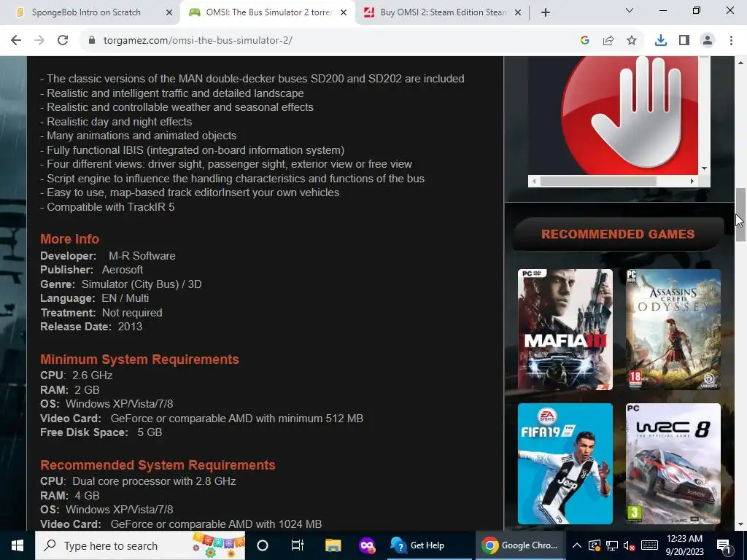Open the Windows Start menu

pos(18,545)
